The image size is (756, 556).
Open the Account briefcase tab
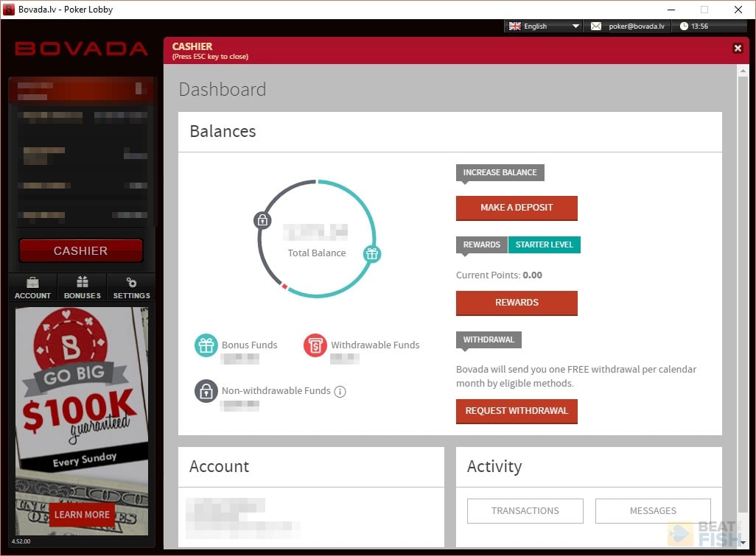click(33, 287)
